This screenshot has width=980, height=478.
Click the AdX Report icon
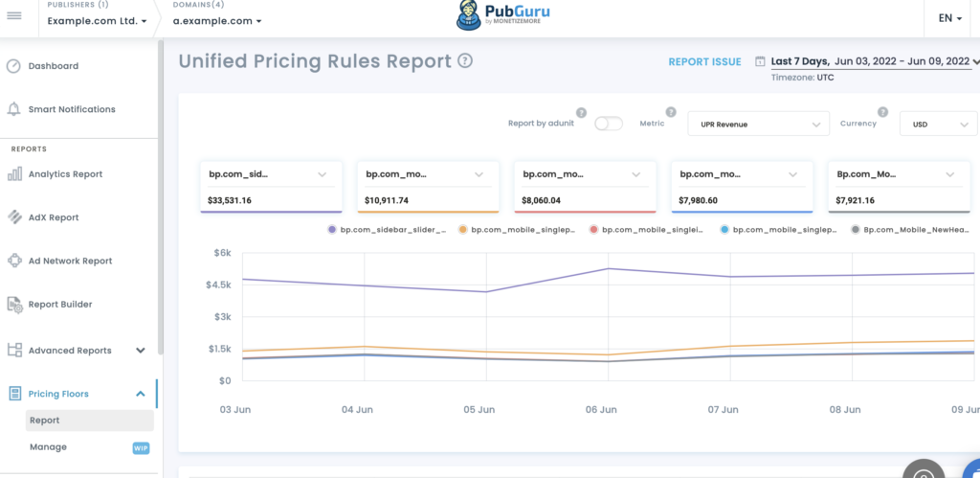pos(14,217)
